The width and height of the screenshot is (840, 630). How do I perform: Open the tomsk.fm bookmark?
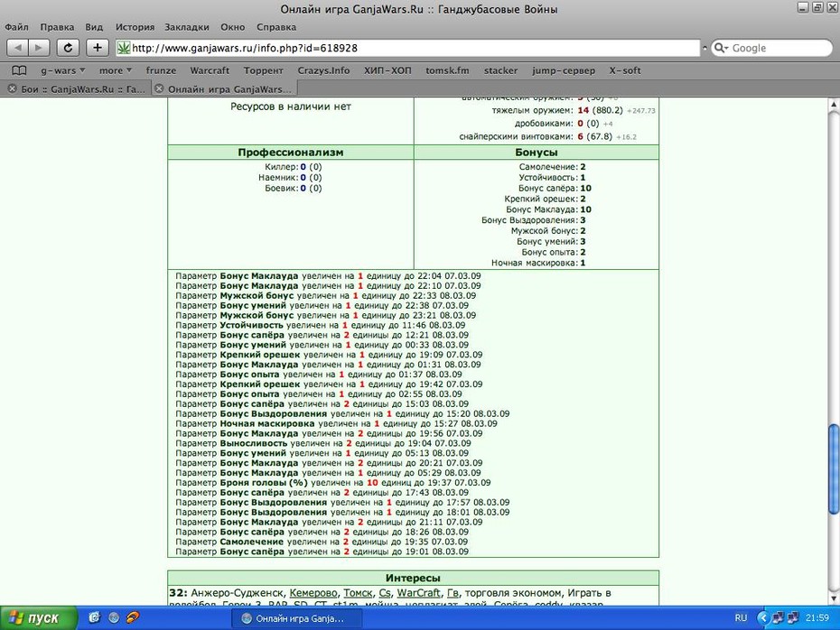click(x=447, y=70)
